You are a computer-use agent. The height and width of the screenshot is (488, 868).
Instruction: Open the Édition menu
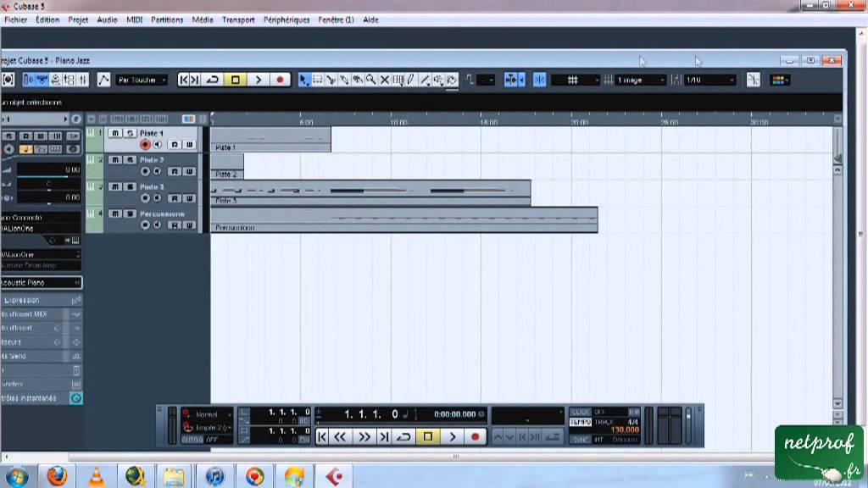tap(47, 20)
